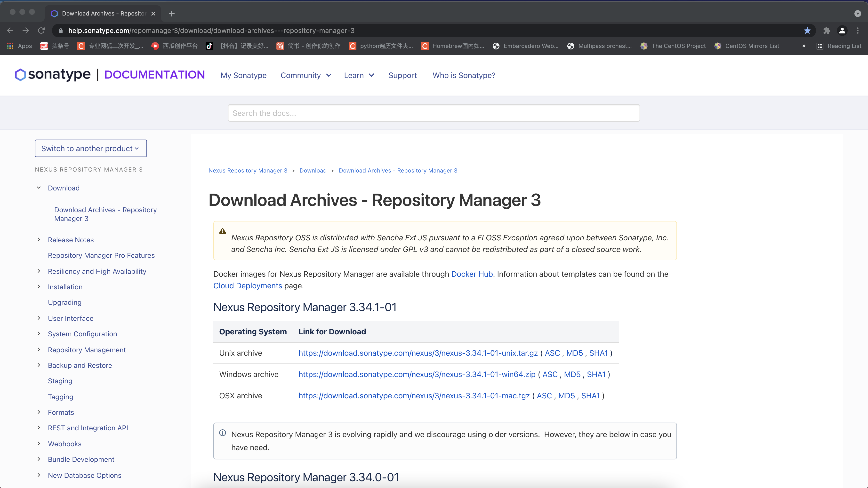The width and height of the screenshot is (868, 488).
Task: Expand the Community menu
Action: tap(306, 75)
